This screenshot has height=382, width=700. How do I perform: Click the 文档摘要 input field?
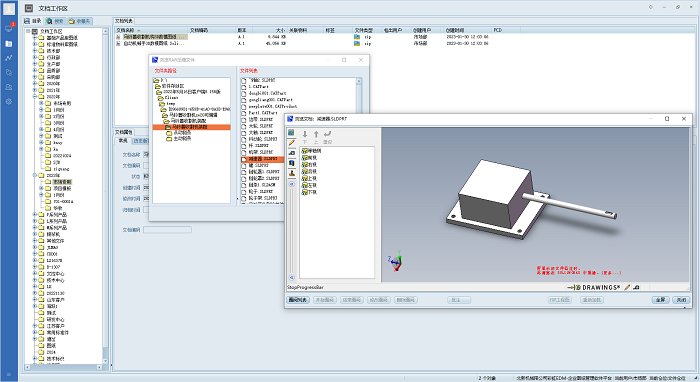(x=167, y=230)
